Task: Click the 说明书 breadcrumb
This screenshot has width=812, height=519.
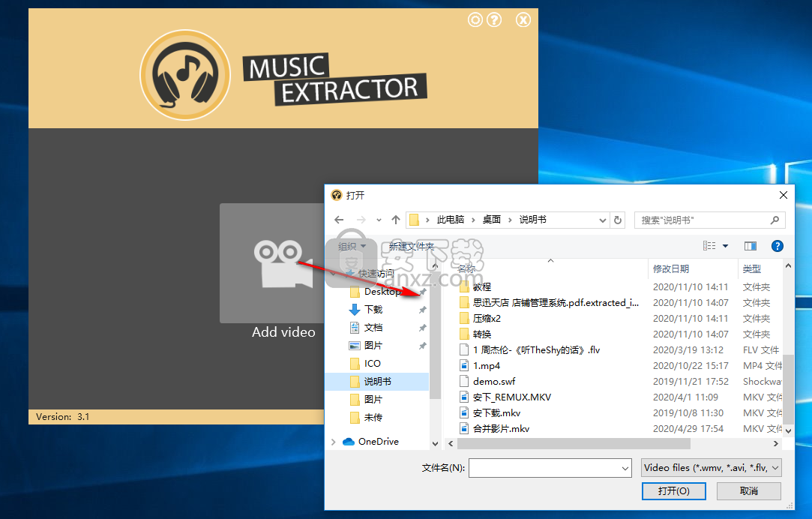Action: [532, 220]
